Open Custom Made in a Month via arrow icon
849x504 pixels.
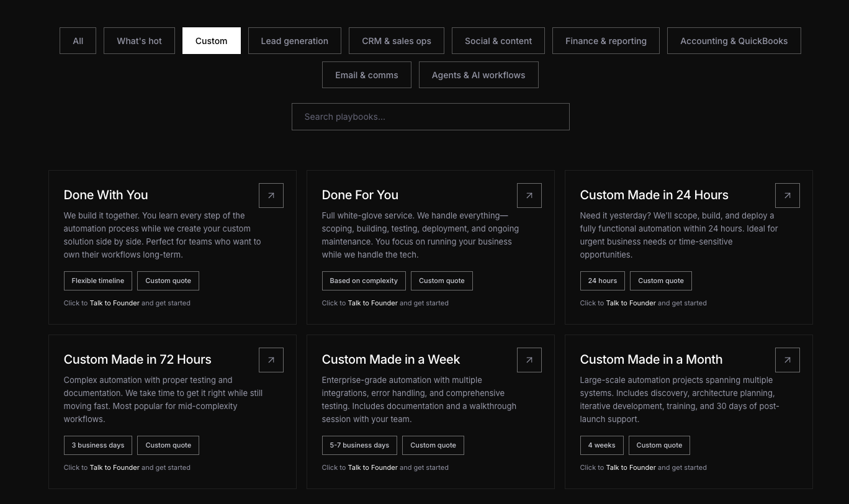pyautogui.click(x=788, y=359)
